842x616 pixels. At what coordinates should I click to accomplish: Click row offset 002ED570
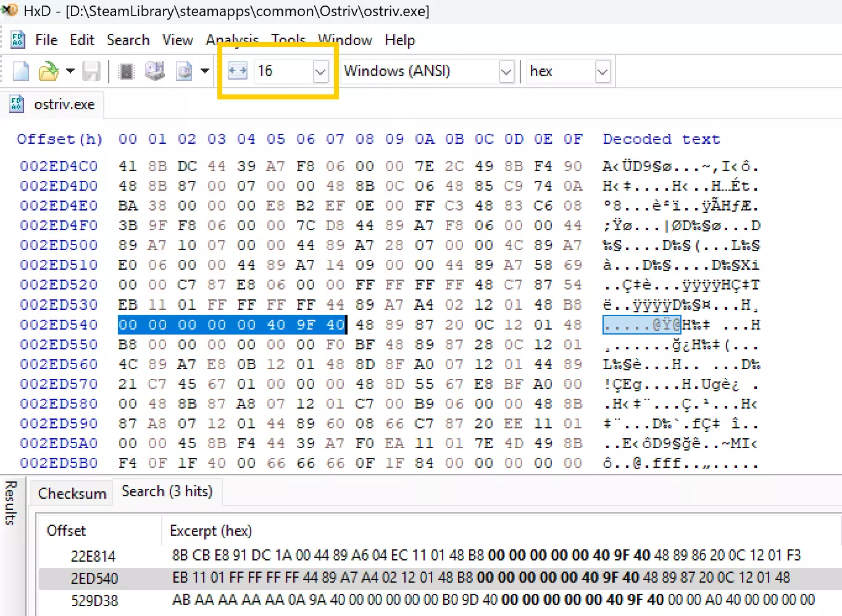59,384
